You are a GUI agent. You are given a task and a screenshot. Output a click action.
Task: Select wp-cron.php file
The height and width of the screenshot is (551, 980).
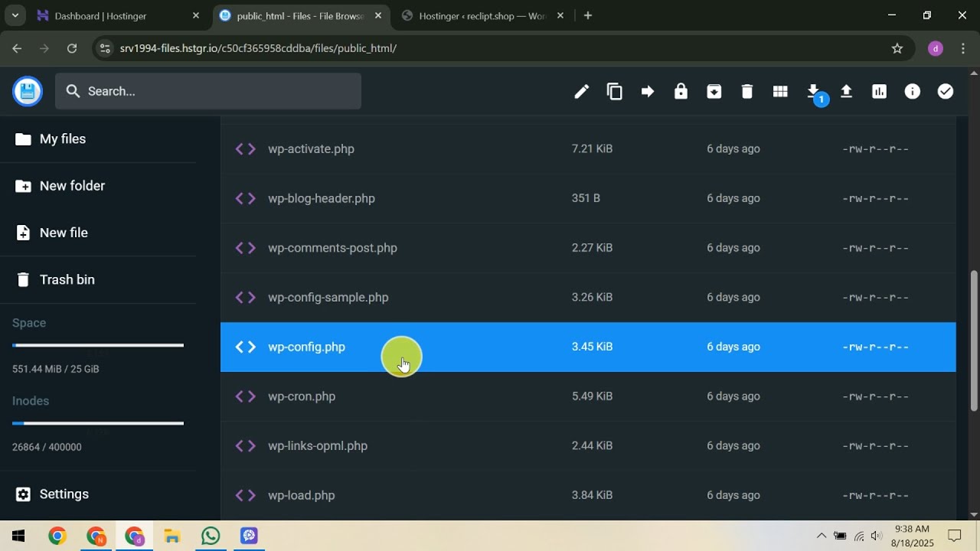[588, 396]
